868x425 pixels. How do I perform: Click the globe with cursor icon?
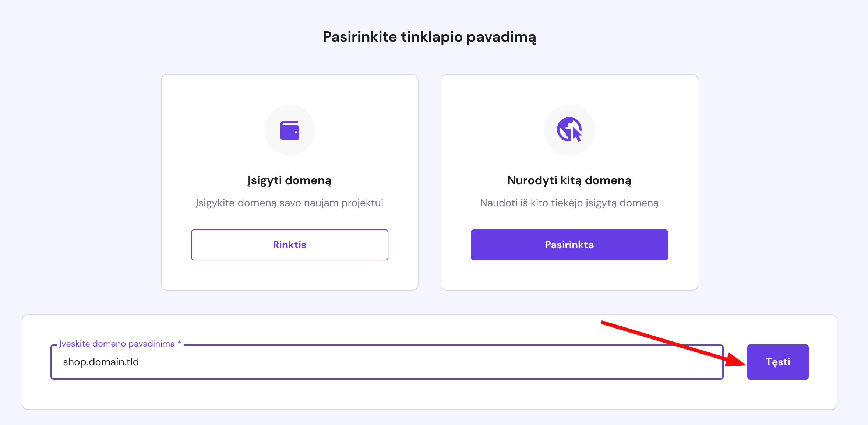(x=569, y=130)
